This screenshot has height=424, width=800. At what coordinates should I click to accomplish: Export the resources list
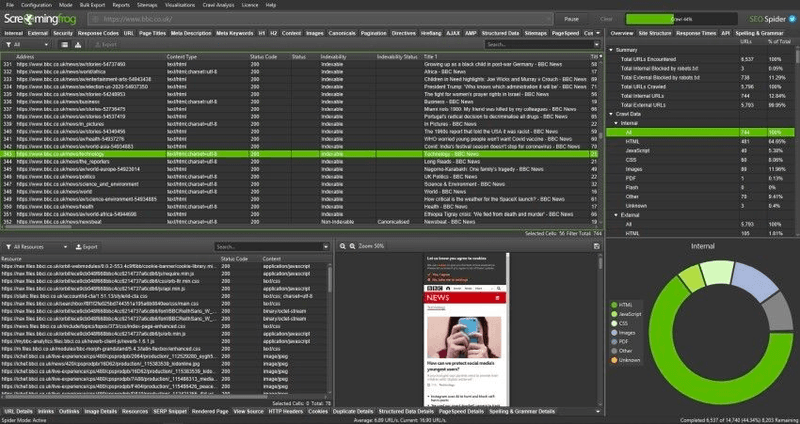click(86, 246)
